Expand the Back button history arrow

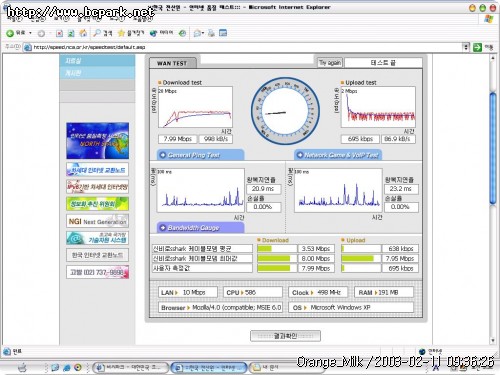pos(30,33)
